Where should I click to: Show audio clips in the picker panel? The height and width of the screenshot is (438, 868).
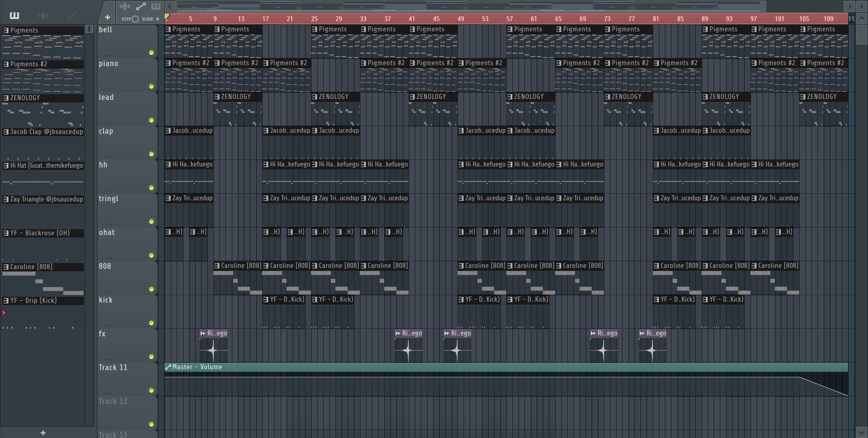point(43,15)
